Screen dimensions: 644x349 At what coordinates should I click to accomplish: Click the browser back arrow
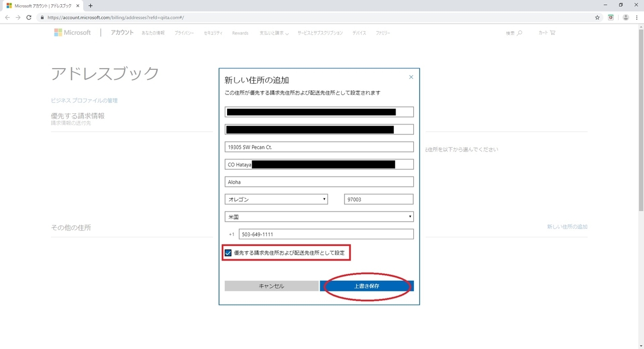pyautogui.click(x=7, y=17)
